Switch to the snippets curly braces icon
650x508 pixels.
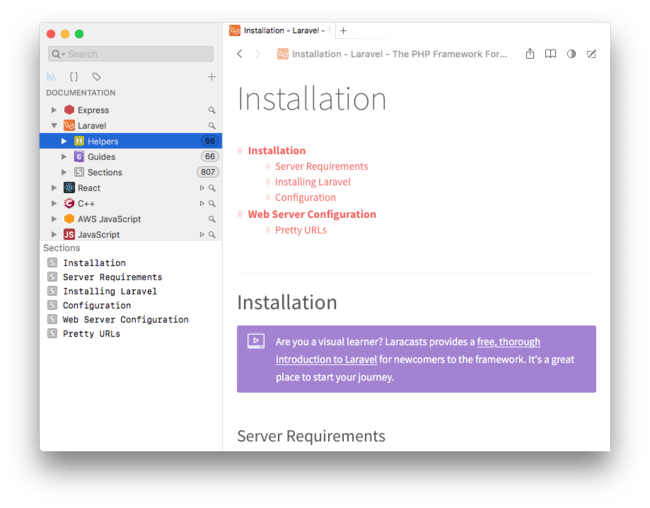(x=74, y=77)
